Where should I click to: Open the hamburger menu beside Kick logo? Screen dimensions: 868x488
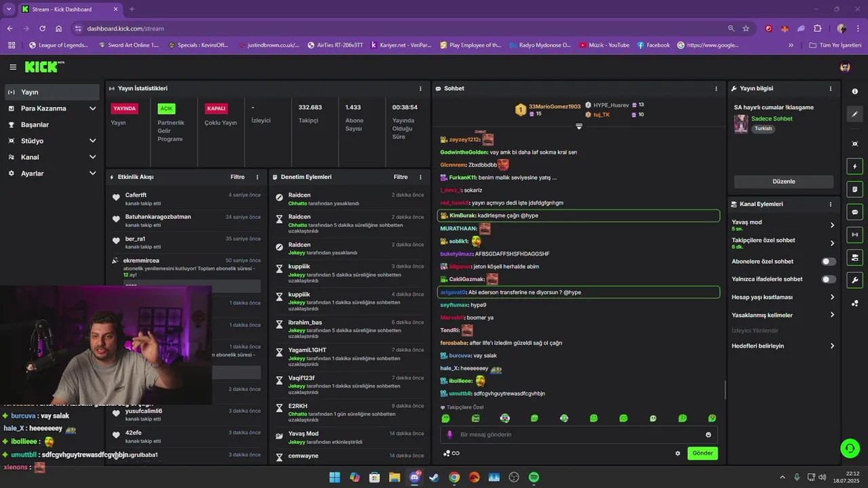pyautogui.click(x=13, y=67)
